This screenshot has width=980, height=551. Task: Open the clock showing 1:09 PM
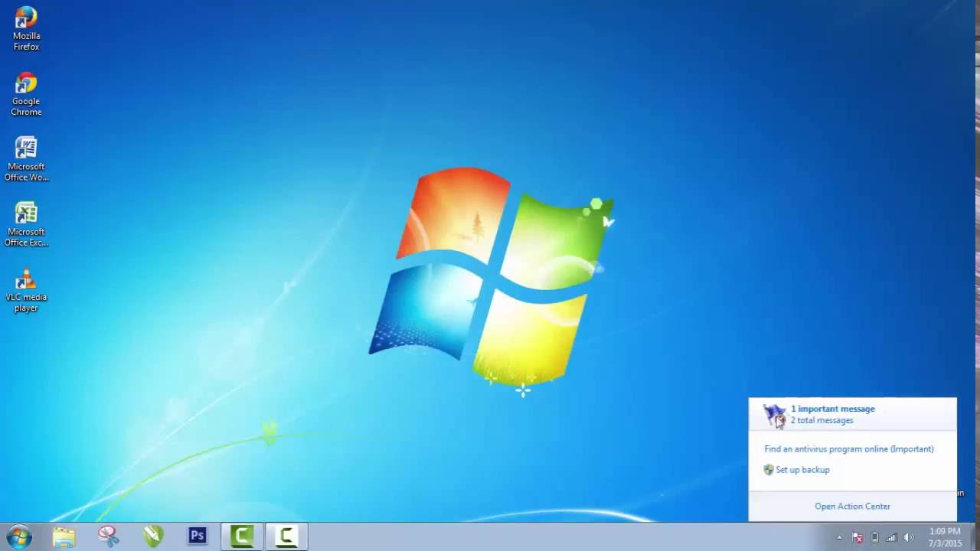945,537
